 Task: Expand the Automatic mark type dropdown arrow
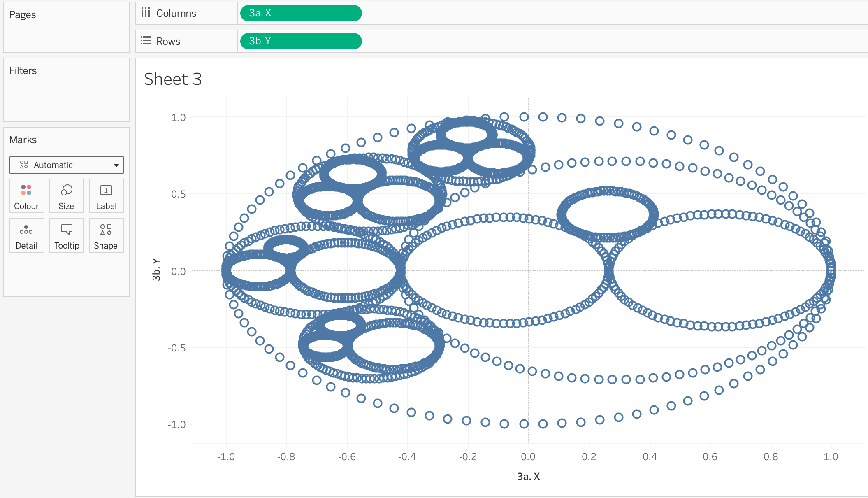[x=116, y=165]
